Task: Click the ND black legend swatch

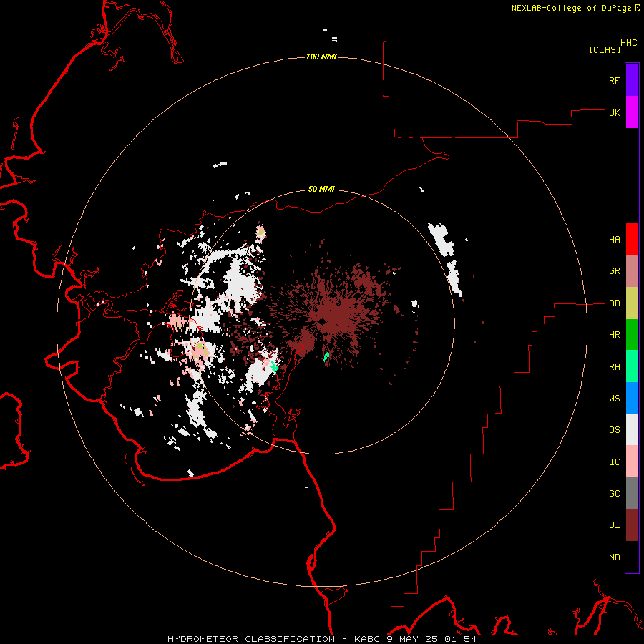Action: pyautogui.click(x=632, y=557)
